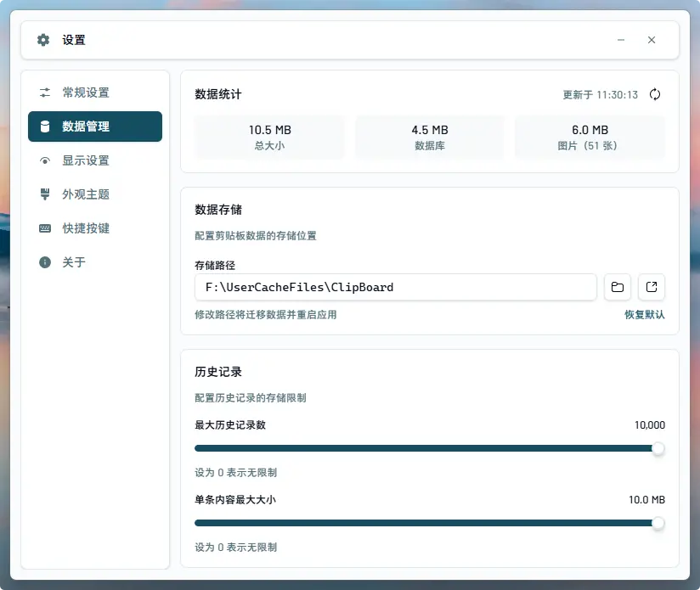700x590 pixels.
Task: Select the 外观主题 theme icon
Action: (x=44, y=194)
